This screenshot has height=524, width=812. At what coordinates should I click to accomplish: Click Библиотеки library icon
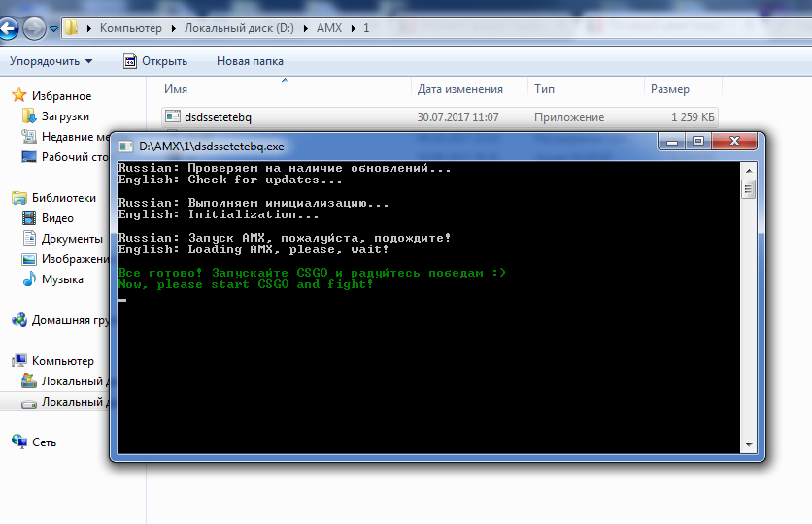19,197
